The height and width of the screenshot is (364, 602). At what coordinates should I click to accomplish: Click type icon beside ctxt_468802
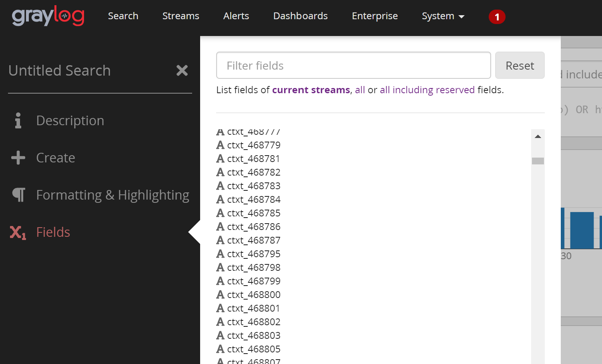click(220, 322)
